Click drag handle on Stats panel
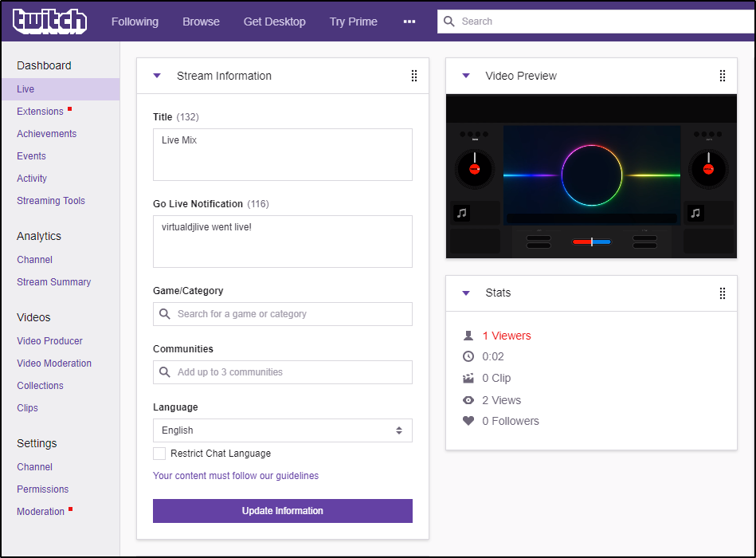Viewport: 756px width, 558px height. click(x=723, y=293)
